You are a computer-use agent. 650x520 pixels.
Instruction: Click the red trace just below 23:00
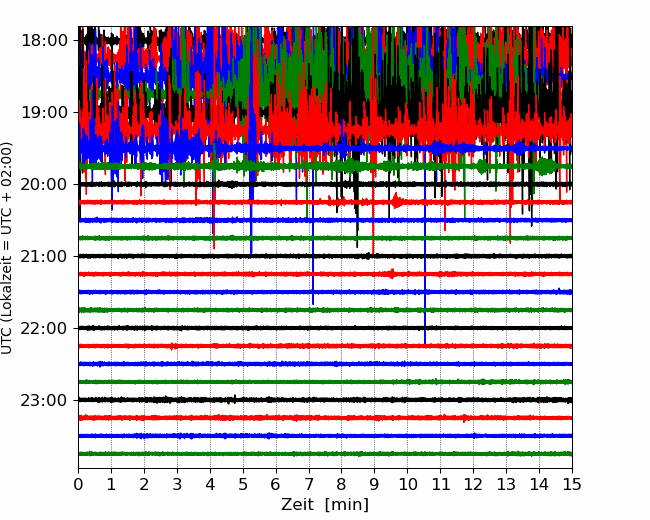[325, 418]
